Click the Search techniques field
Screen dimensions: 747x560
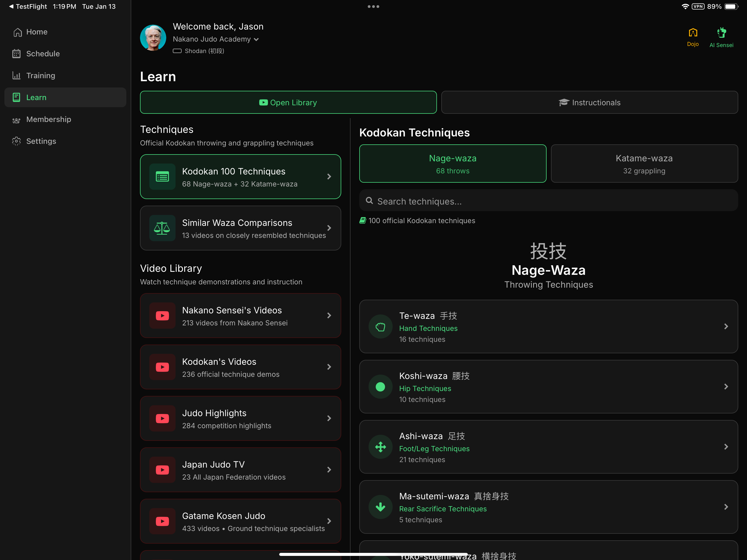coord(548,201)
